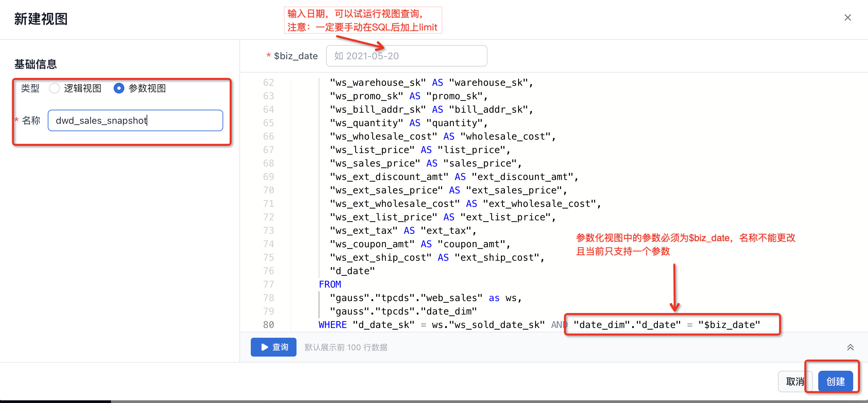868x403 pixels.
Task: Click the FROM keyword on line 77
Action: pyautogui.click(x=329, y=284)
